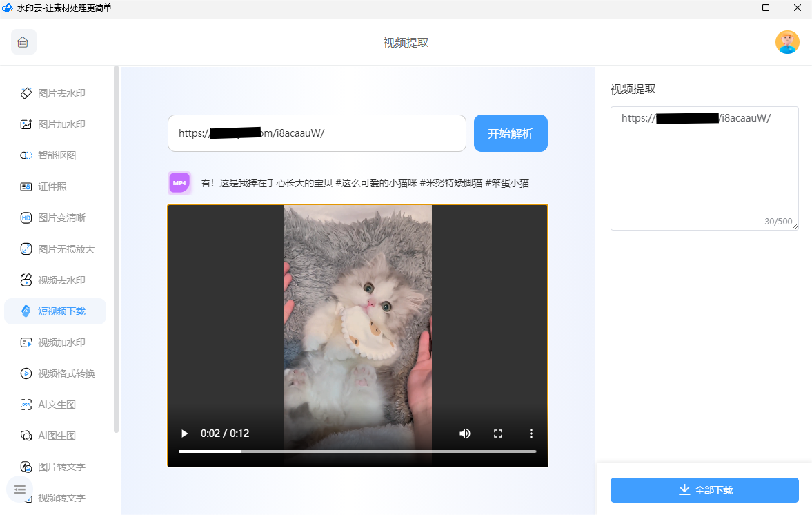
Task: Click the AI图生图 sidebar icon
Action: pos(26,436)
